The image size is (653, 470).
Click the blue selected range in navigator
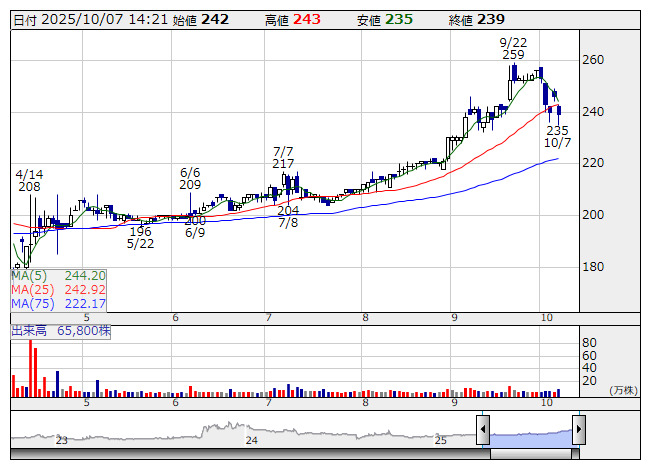[530, 433]
